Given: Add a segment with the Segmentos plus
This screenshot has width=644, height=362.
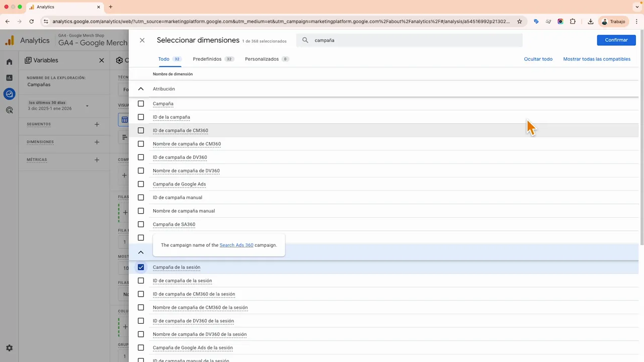Looking at the screenshot, I should point(97,124).
